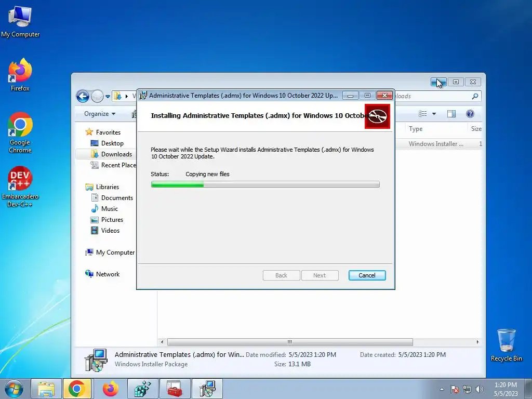Open the Organize menu in Explorer
Image resolution: width=532 pixels, height=399 pixels.
point(100,114)
